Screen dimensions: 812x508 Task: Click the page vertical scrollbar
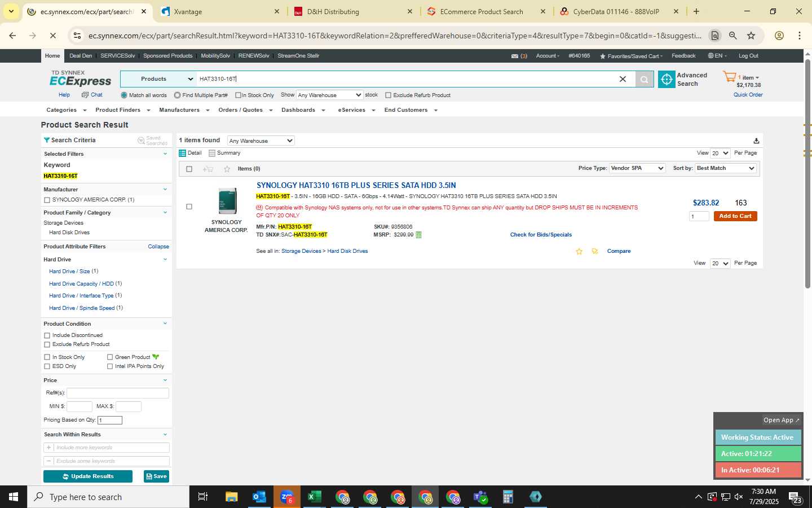click(807, 175)
